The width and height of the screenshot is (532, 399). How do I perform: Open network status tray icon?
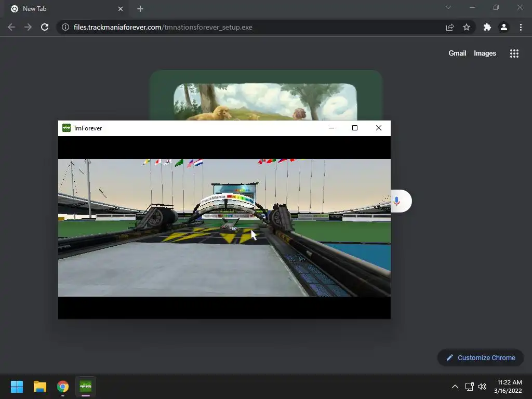coord(469,387)
